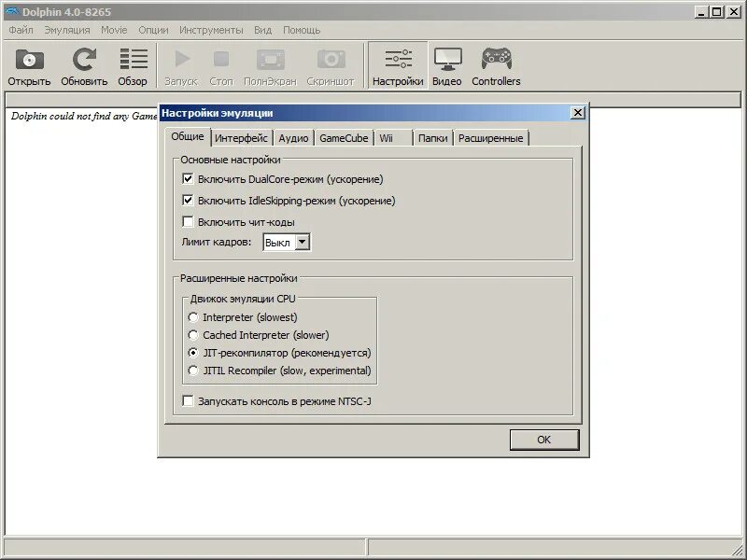
Task: Click the Обзор list browse icon
Action: coord(133,60)
